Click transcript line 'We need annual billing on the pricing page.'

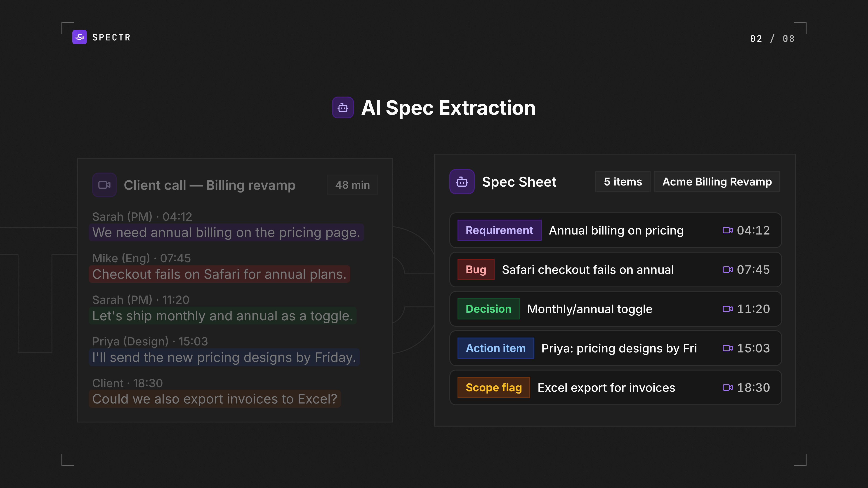(226, 232)
